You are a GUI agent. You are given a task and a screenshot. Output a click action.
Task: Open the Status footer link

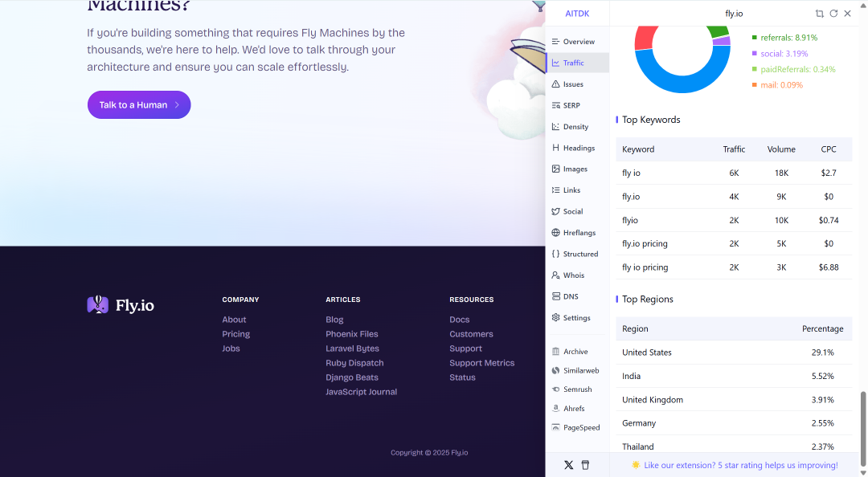coord(462,377)
